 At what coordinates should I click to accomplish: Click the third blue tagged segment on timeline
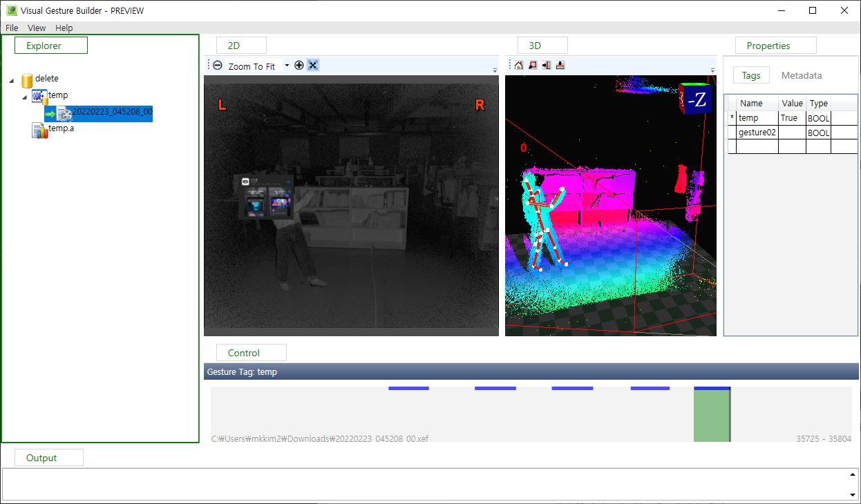[x=572, y=388]
